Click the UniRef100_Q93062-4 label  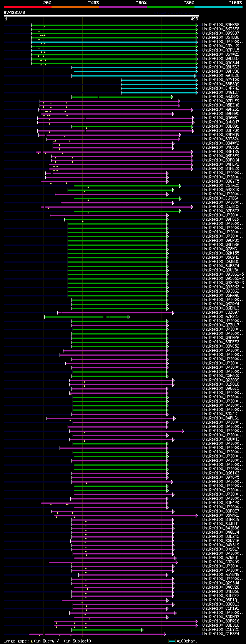pyautogui.click(x=223, y=287)
